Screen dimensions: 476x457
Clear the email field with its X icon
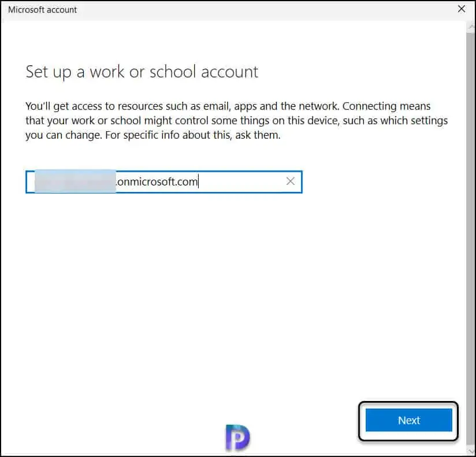290,181
